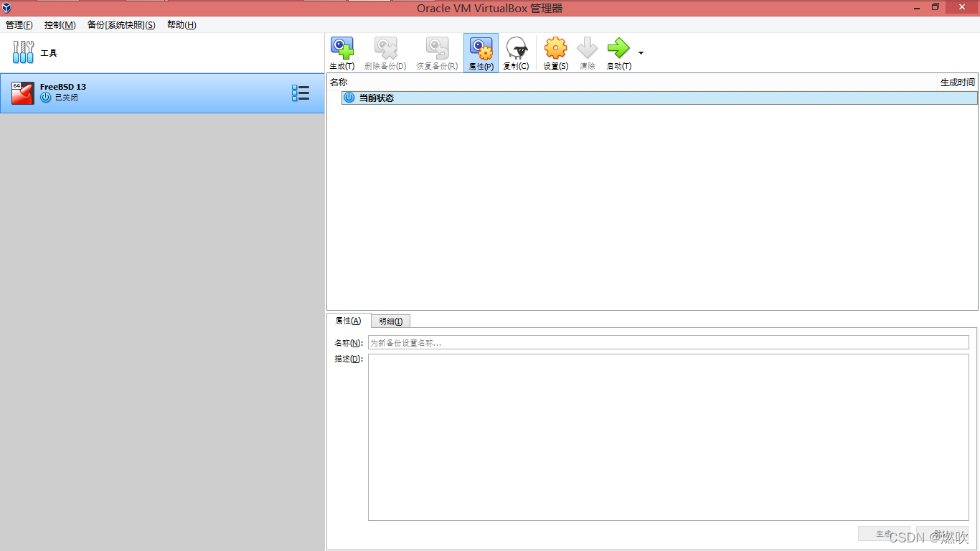
Task: Minimize the VirtualBox manager window
Action: [x=917, y=7]
